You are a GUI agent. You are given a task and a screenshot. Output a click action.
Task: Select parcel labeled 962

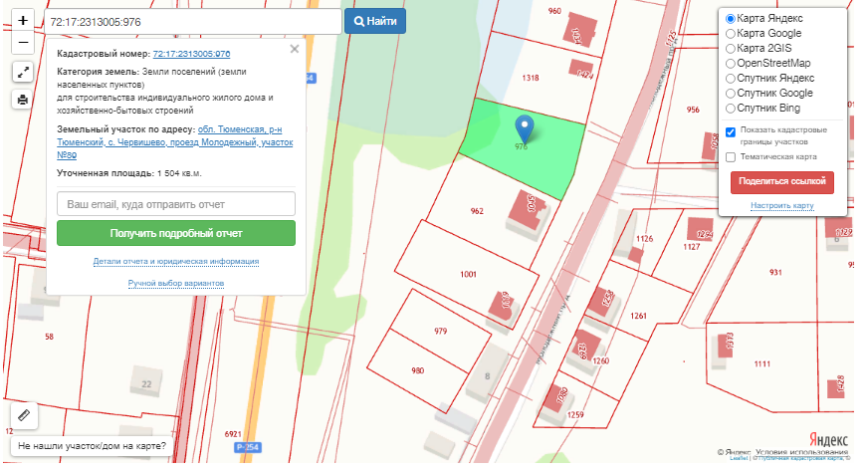[477, 211]
